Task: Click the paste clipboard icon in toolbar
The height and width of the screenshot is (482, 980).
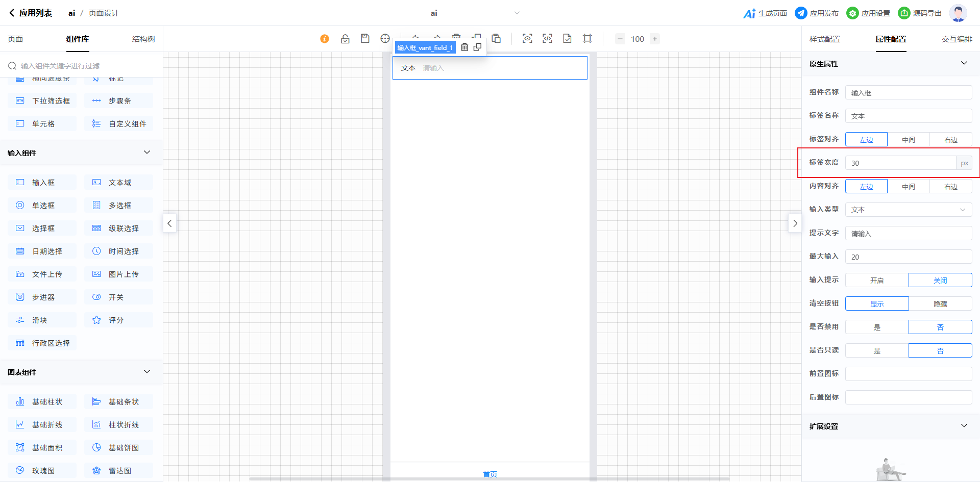Action: [x=496, y=39]
